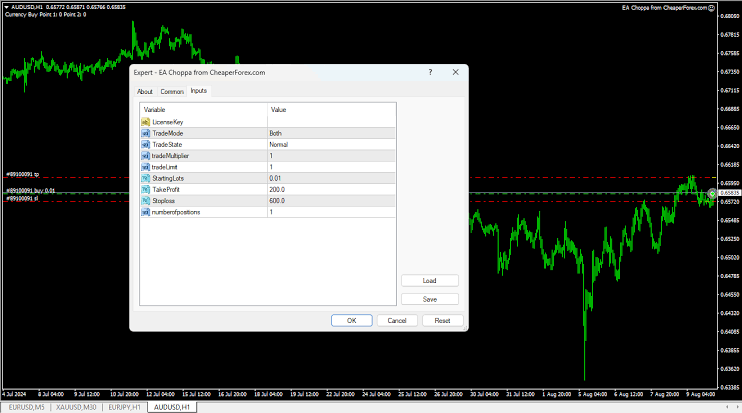Screen dimensions: 742x413
Task: Click the tradeMultiplier value cell
Action: click(331, 156)
